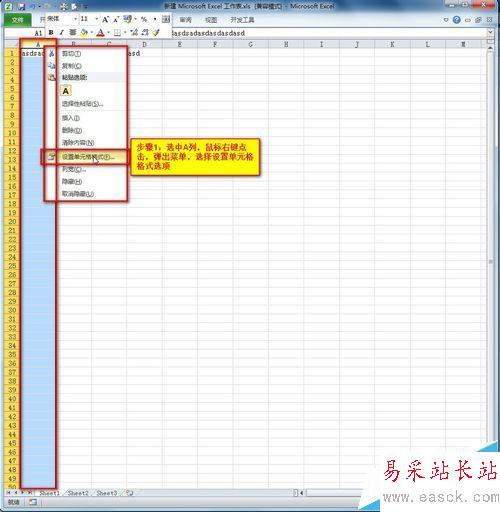
Task: Click the Decrease Font Size icon
Action: [116, 20]
